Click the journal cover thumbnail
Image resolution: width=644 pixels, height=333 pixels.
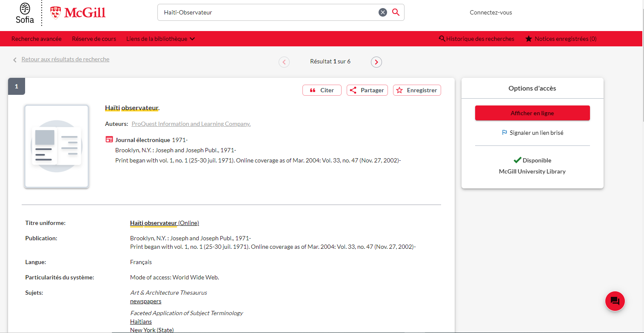[57, 146]
